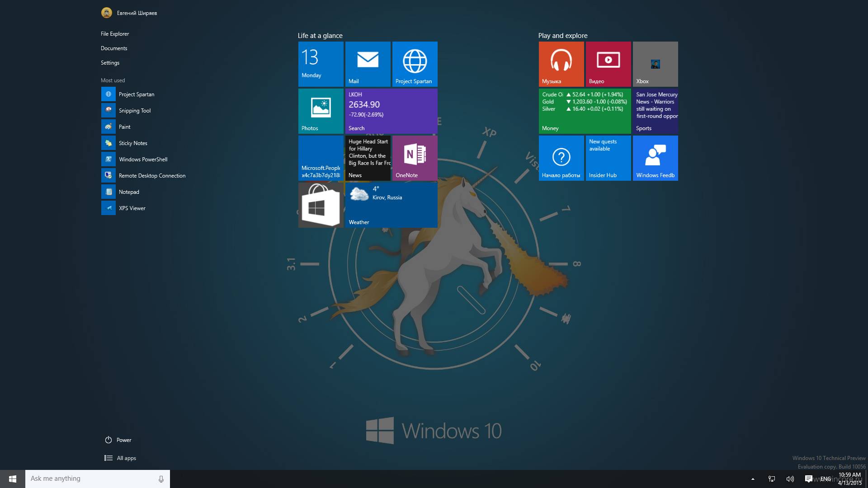The image size is (868, 488).
Task: Open the Photos tile
Action: (x=321, y=111)
